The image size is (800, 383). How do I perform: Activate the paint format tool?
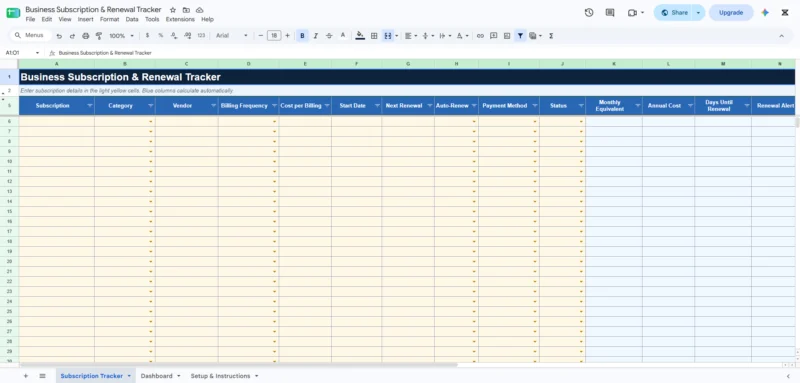[99, 36]
